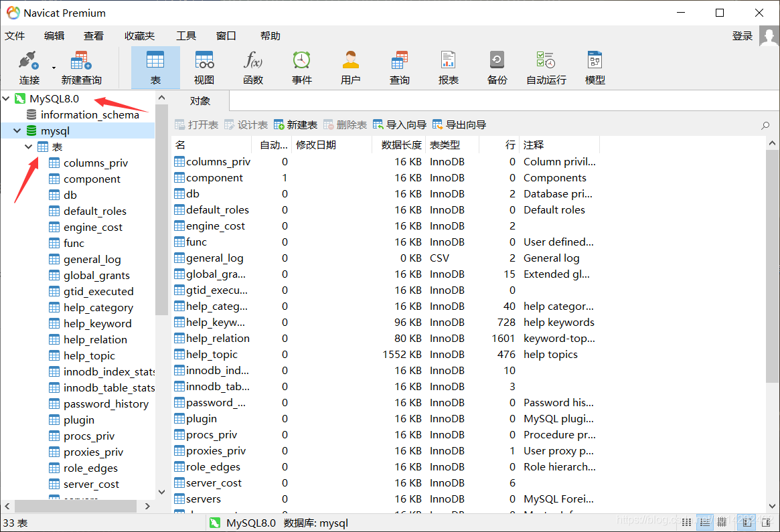The height and width of the screenshot is (532, 780).
Task: Open the 编辑 menu
Action: pos(54,35)
